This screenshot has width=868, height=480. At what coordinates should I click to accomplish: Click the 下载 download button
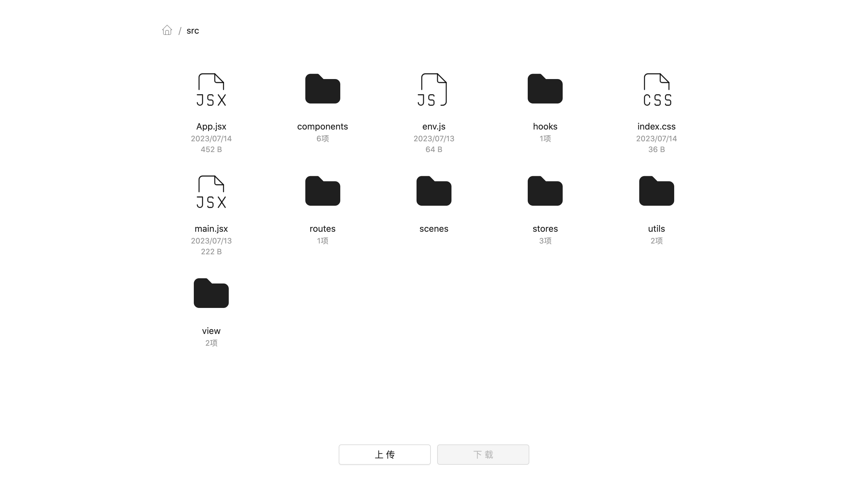tap(483, 454)
